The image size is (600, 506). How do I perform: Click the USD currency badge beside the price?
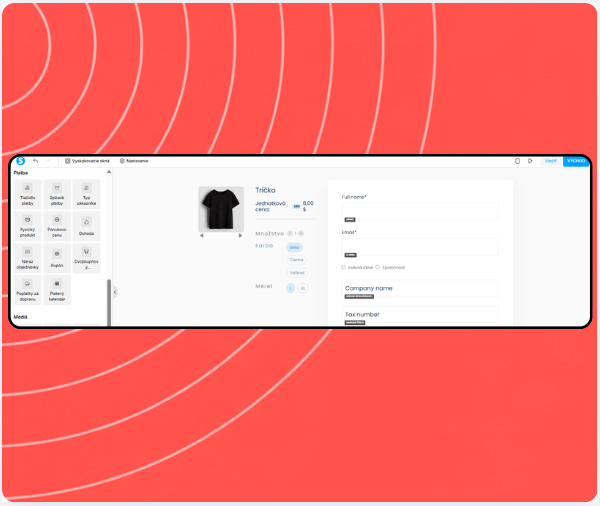[296, 206]
